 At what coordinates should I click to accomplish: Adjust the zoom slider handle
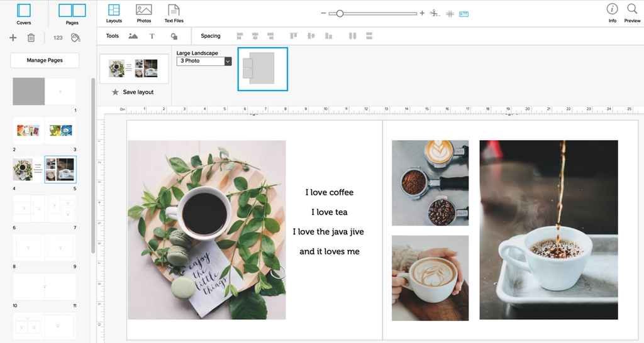(339, 14)
